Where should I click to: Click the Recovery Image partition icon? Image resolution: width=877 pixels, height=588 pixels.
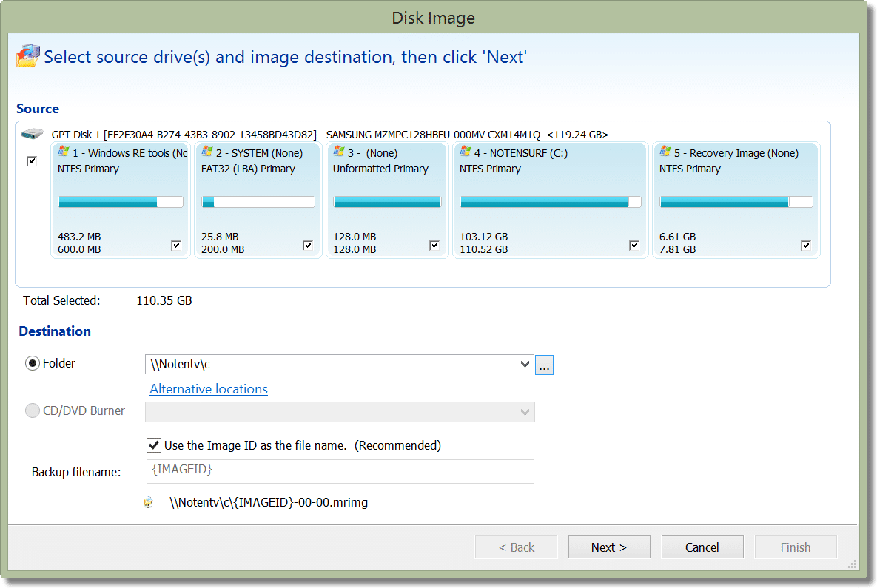(665, 152)
